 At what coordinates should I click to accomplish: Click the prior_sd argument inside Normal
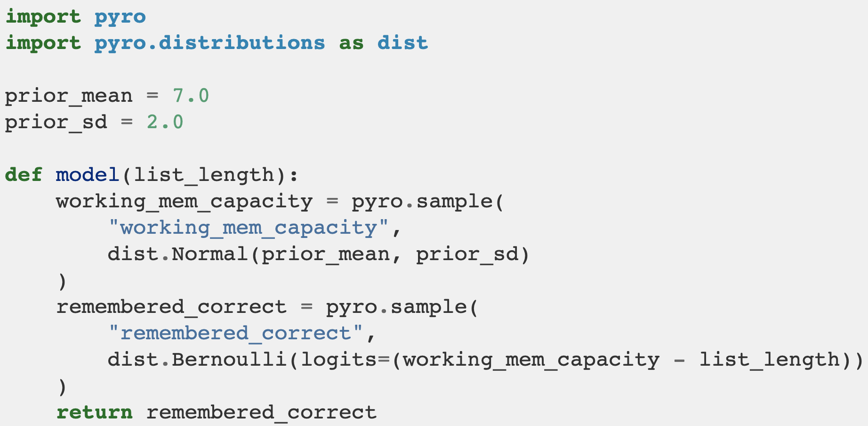click(467, 254)
